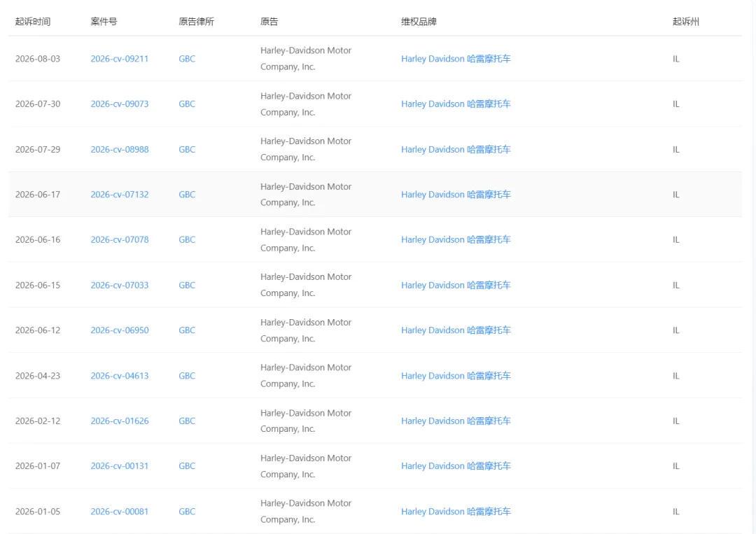756x534 pixels.
Task: Open Harley Davidson brand link dated 2026-04-23
Action: coord(456,376)
